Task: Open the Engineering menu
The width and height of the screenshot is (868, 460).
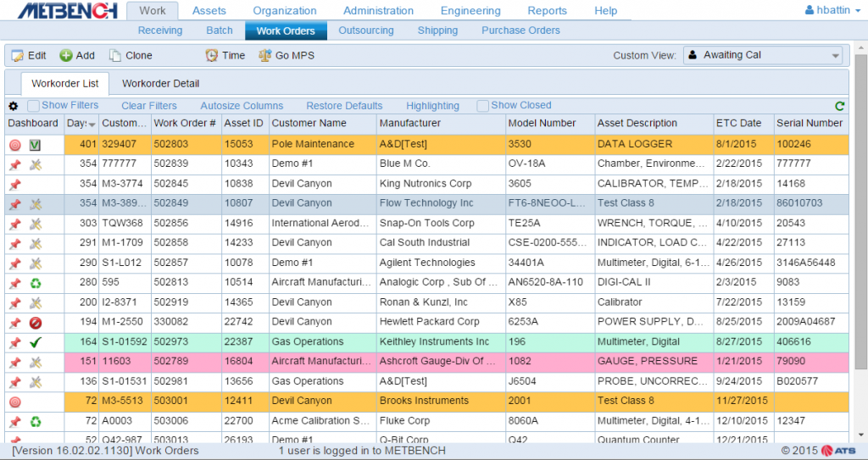Action: pos(470,10)
